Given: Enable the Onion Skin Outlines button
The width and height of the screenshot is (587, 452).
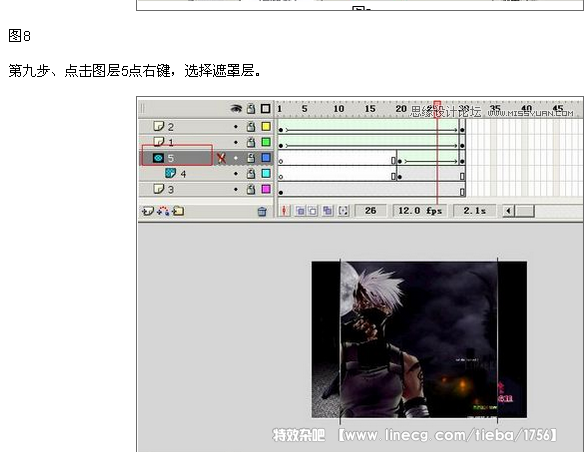Looking at the screenshot, I should (x=312, y=211).
